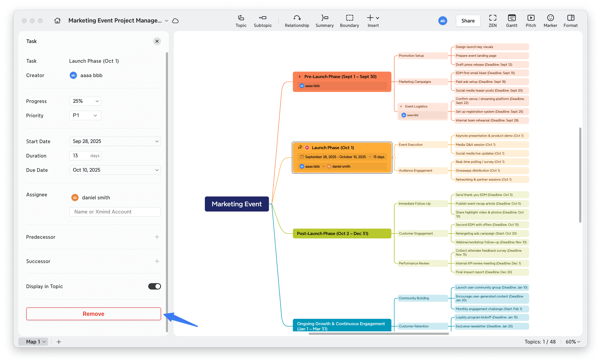Click the assignee name input field

tap(115, 212)
